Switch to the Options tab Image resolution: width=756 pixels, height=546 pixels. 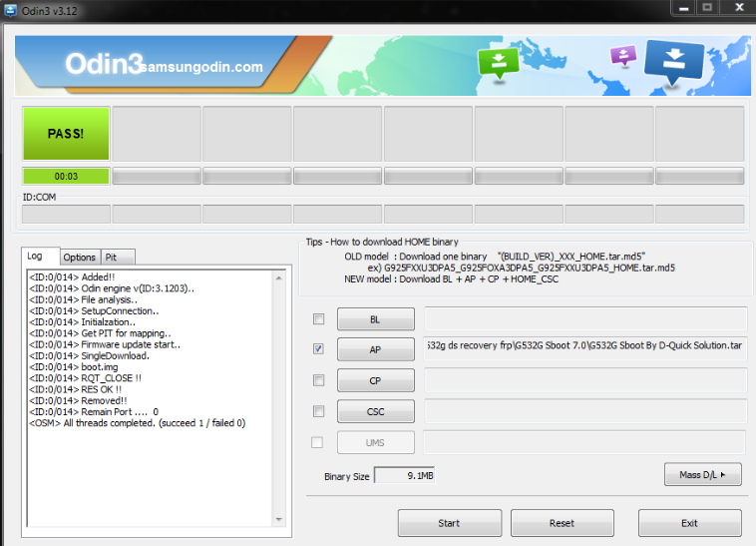click(80, 258)
